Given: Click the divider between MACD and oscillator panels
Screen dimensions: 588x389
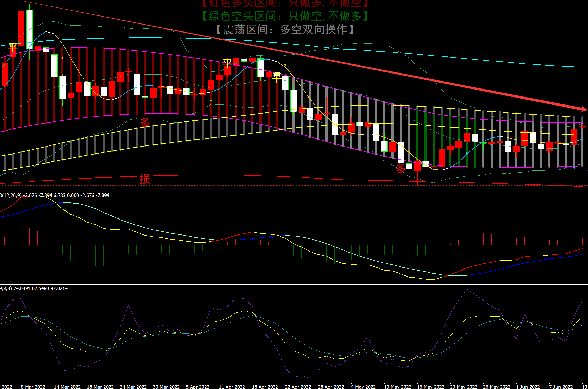Looking at the screenshot, I should coord(294,284).
